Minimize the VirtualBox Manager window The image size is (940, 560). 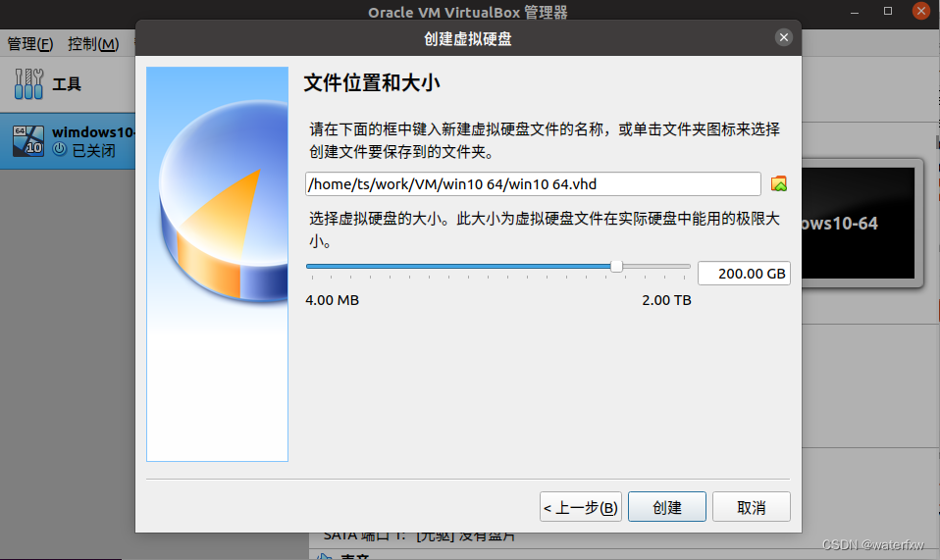pyautogui.click(x=855, y=12)
